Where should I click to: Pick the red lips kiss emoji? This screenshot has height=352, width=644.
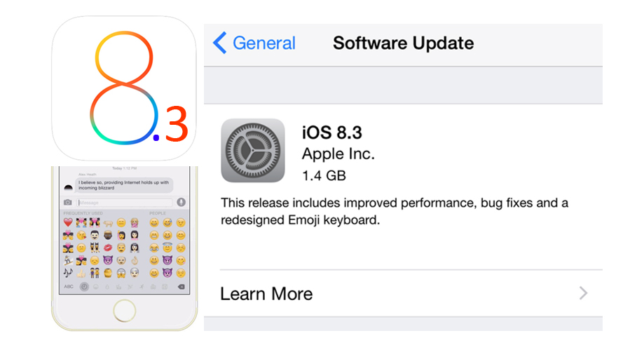(108, 248)
